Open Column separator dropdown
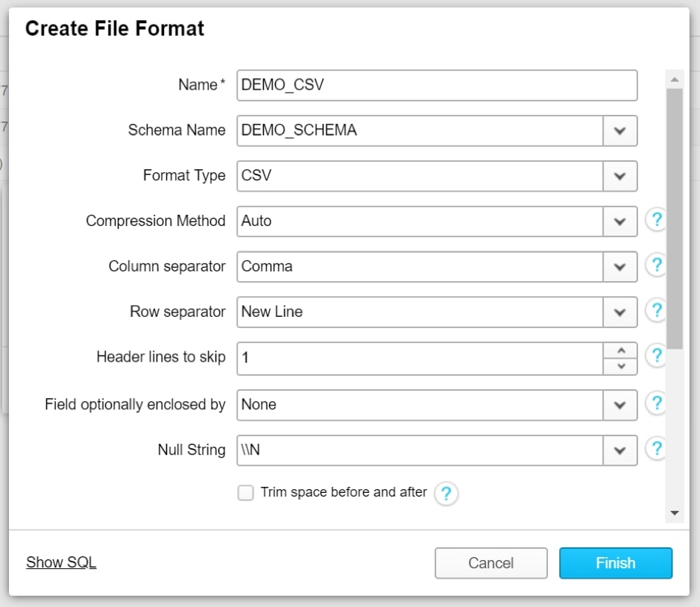700x607 pixels. pos(619,267)
